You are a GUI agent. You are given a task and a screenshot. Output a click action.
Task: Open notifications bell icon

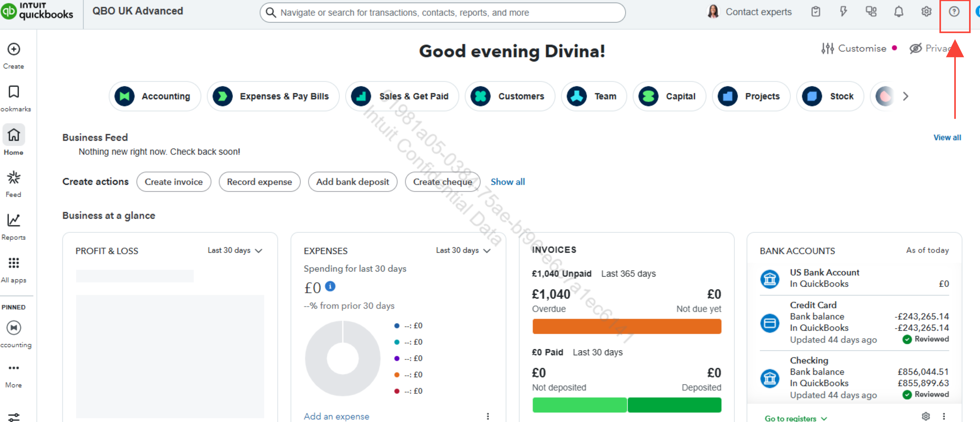coord(898,12)
